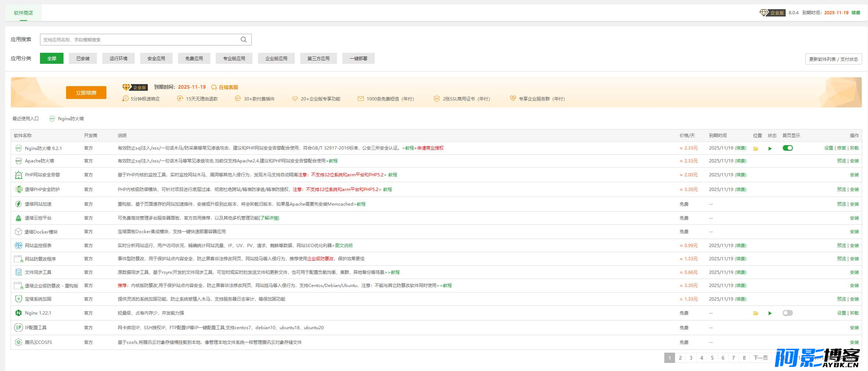Image resolution: width=868 pixels, height=371 pixels.
Task: Click 下一页 pagination button
Action: 761,358
